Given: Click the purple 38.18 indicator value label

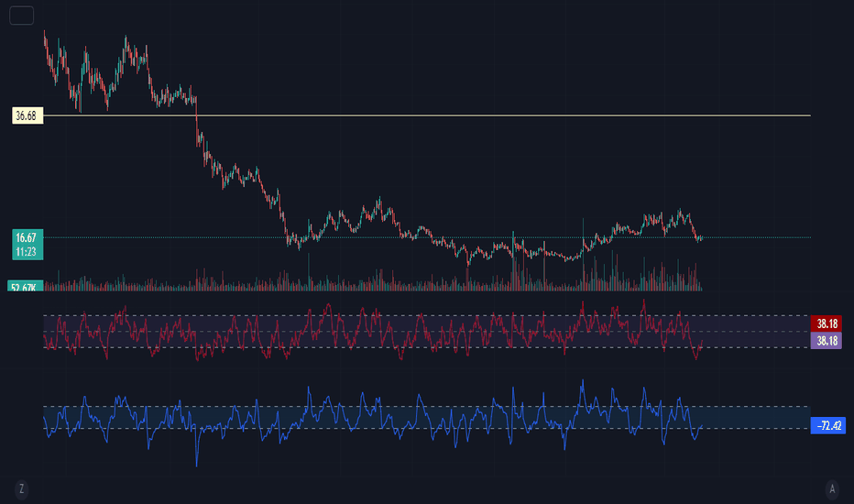Looking at the screenshot, I should click(827, 341).
